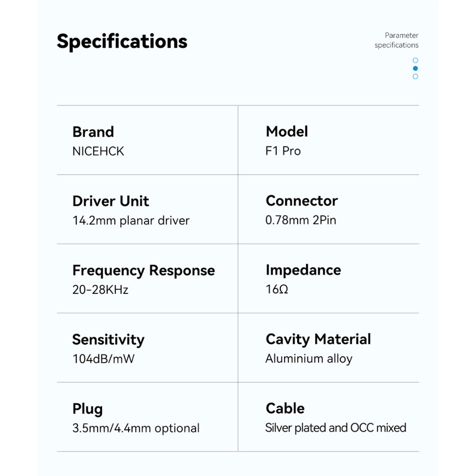
Task: Select the F1 Pro model value
Action: click(x=283, y=151)
